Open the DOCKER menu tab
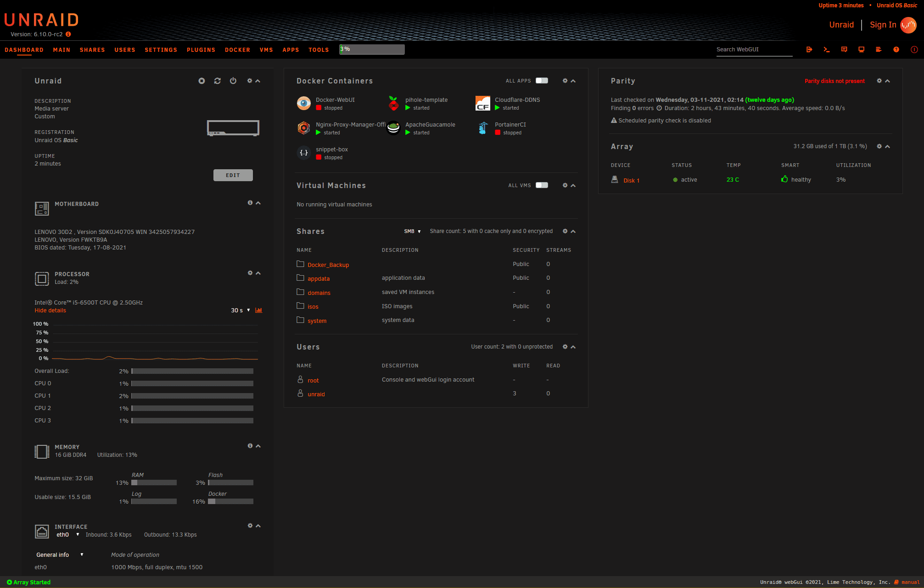This screenshot has height=588, width=924. [x=237, y=50]
